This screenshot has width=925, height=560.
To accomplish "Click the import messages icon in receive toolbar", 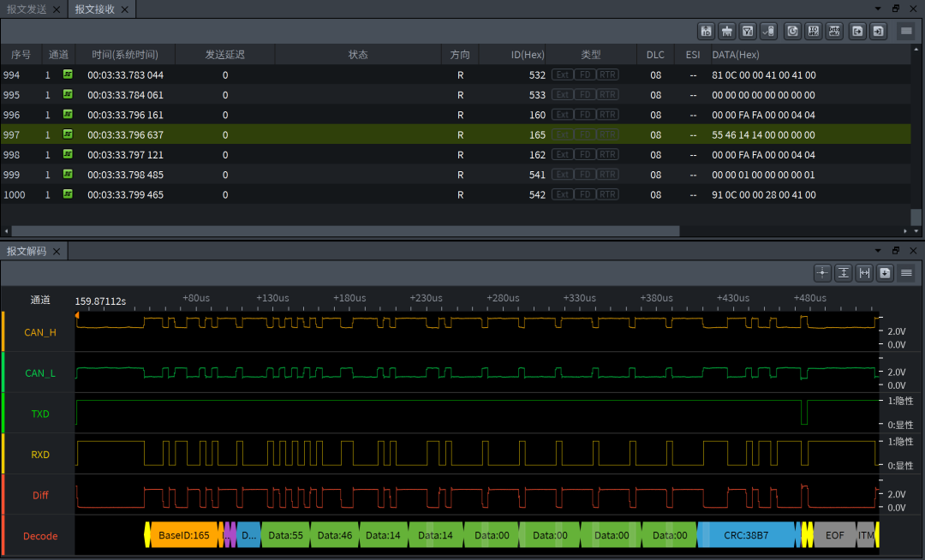I will (x=878, y=31).
